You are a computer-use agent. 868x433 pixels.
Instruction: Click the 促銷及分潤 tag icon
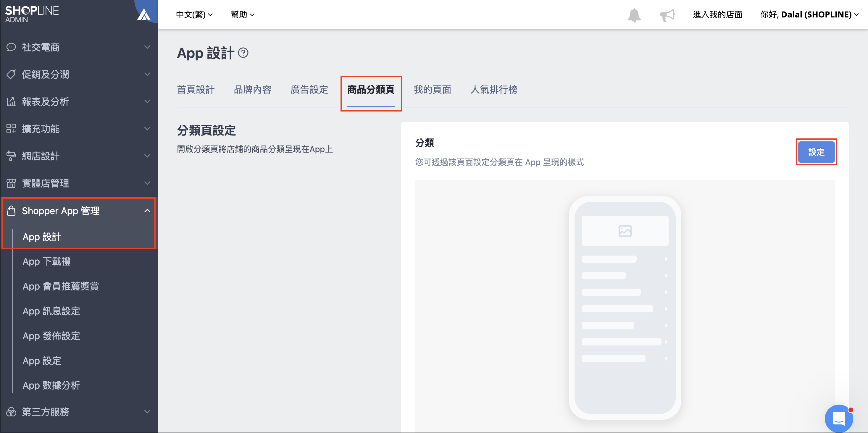click(11, 74)
